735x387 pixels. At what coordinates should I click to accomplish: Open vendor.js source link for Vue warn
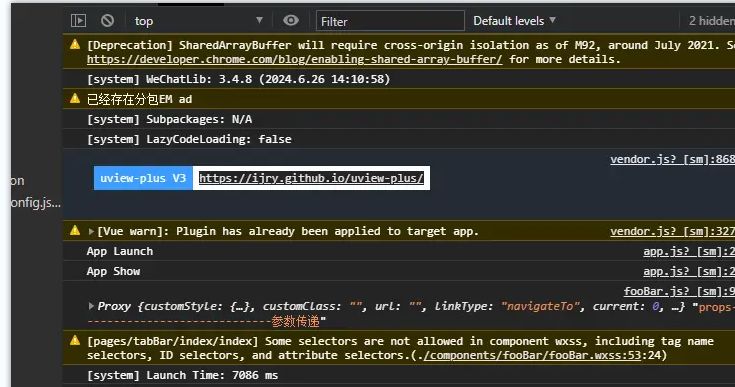pyautogui.click(x=672, y=231)
